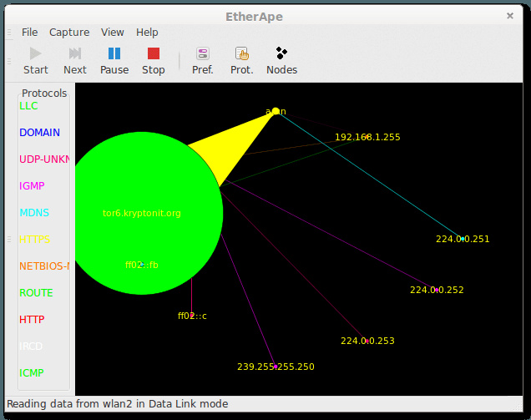Select IGMP in the protocols legend

pyautogui.click(x=33, y=186)
